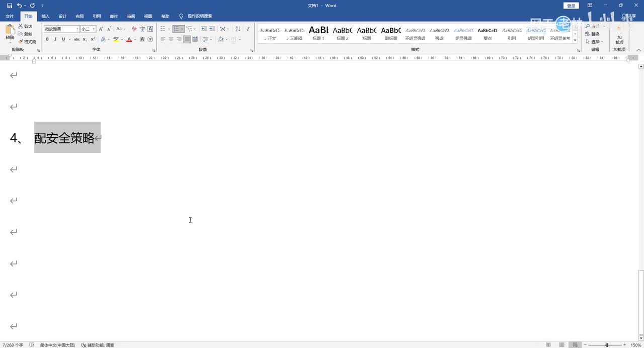Toggle Underline formatting
This screenshot has height=348, width=644.
(x=63, y=39)
